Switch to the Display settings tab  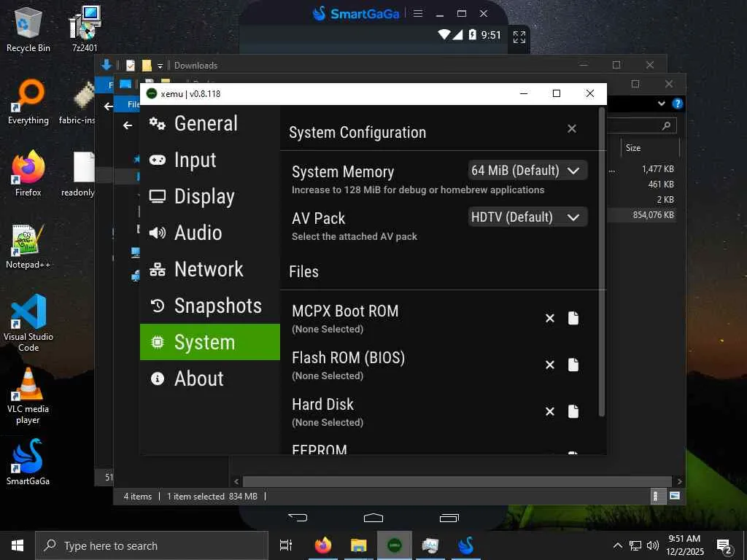pyautogui.click(x=209, y=197)
